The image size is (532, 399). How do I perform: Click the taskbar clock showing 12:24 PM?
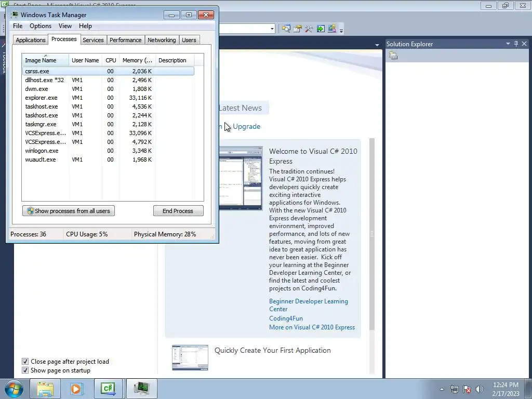(506, 389)
